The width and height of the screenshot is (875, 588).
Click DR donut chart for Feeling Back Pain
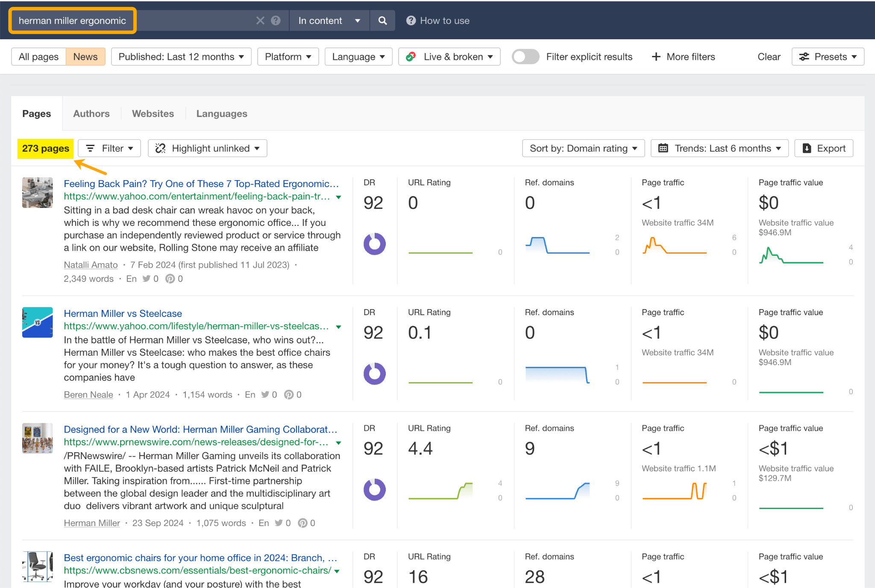click(375, 244)
